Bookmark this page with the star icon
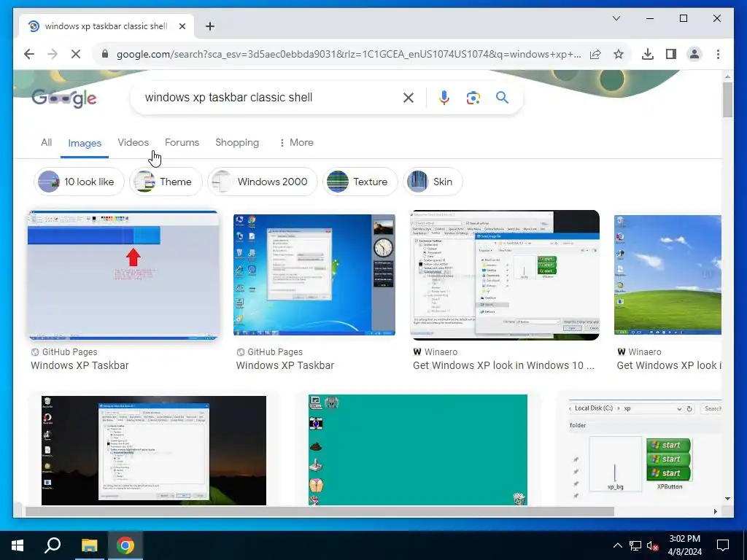Viewport: 747px width, 560px height. (619, 54)
